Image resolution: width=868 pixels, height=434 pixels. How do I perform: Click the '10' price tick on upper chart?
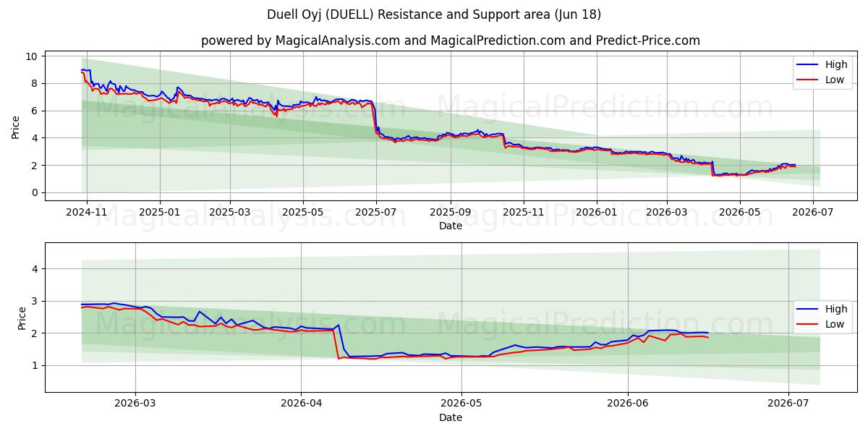pyautogui.click(x=33, y=56)
